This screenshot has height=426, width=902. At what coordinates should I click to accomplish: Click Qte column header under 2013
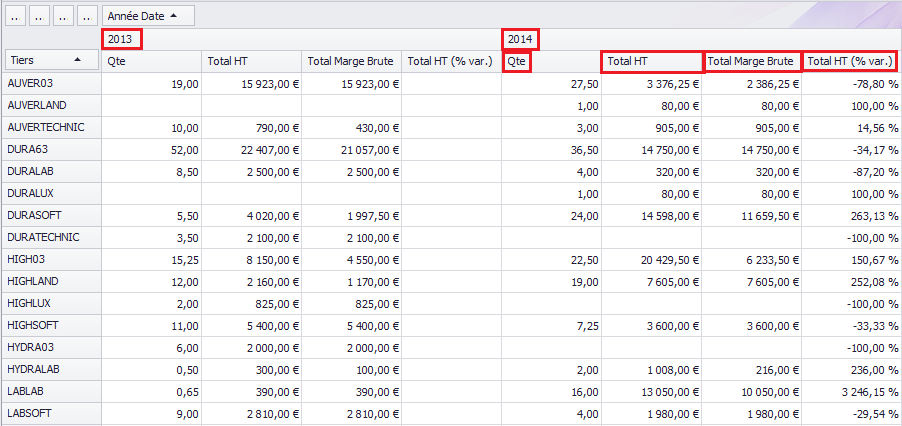click(x=151, y=61)
